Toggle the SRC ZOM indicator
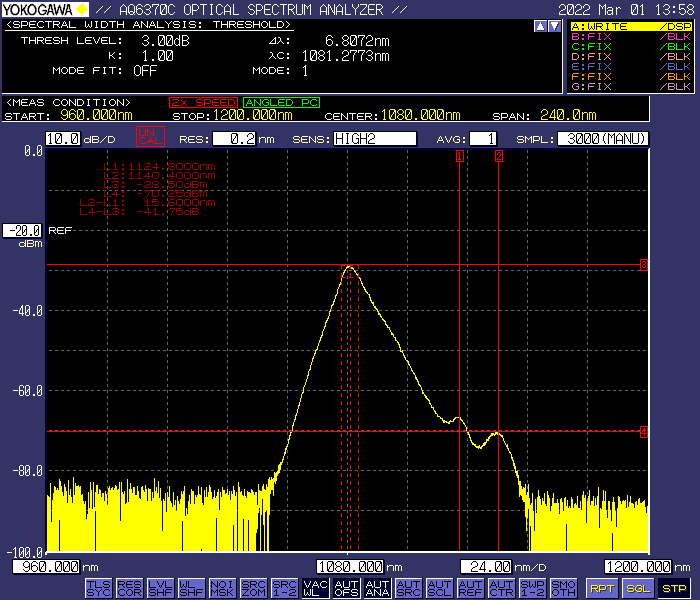The width and height of the screenshot is (700, 600). [x=254, y=588]
